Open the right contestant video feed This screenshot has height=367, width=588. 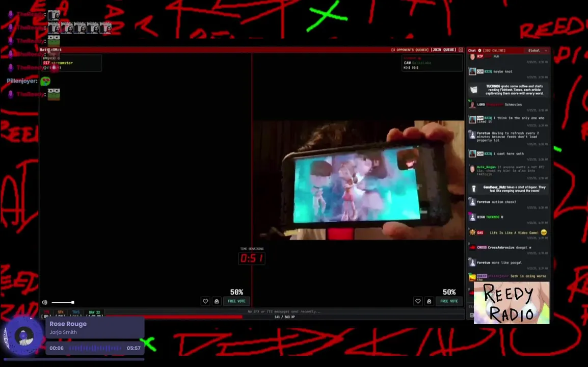click(359, 180)
